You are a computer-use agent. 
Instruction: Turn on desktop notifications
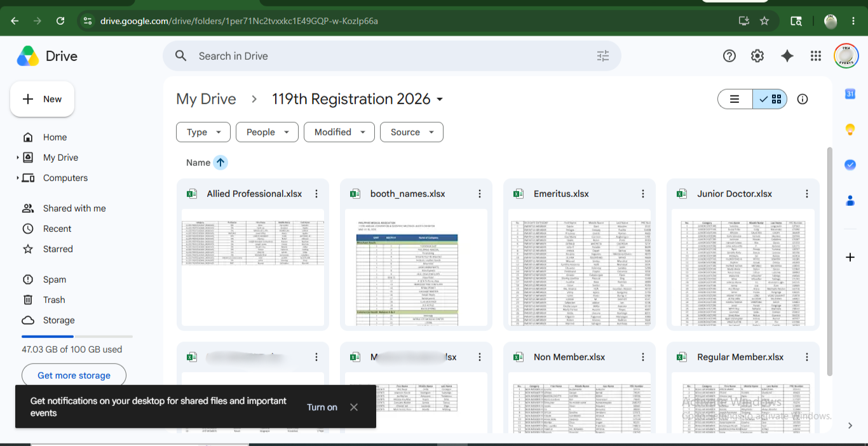point(322,407)
